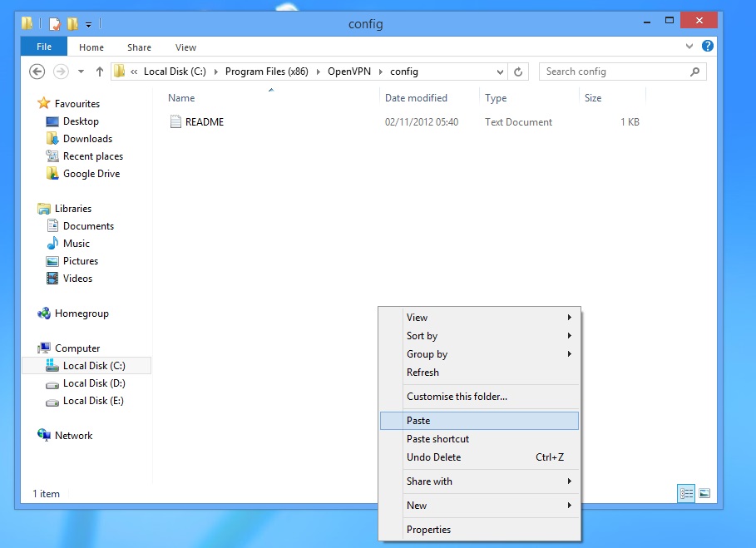
Task: Switch to large icons view layout
Action: click(x=704, y=493)
